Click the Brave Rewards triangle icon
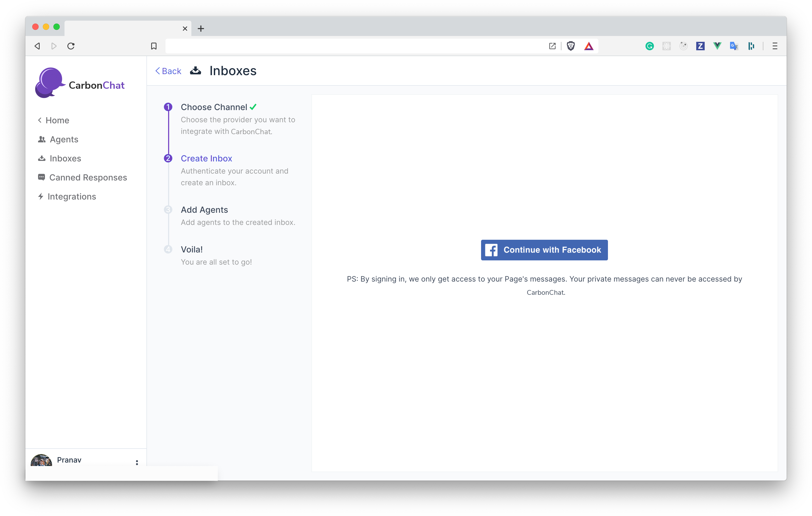Image resolution: width=812 pixels, height=516 pixels. pyautogui.click(x=588, y=46)
